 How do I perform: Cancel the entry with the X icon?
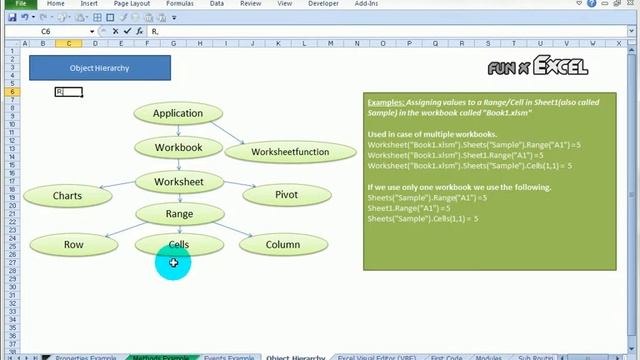pyautogui.click(x=116, y=31)
